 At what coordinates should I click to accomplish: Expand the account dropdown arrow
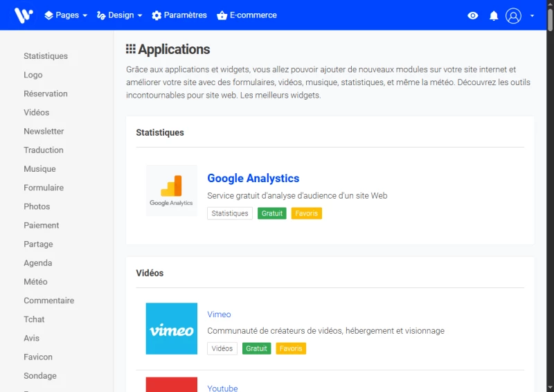click(532, 15)
